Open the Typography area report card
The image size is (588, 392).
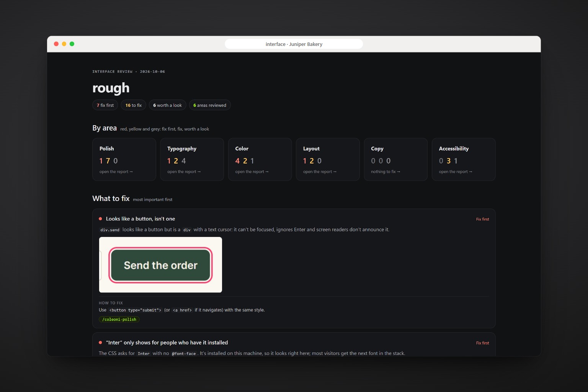tap(192, 159)
